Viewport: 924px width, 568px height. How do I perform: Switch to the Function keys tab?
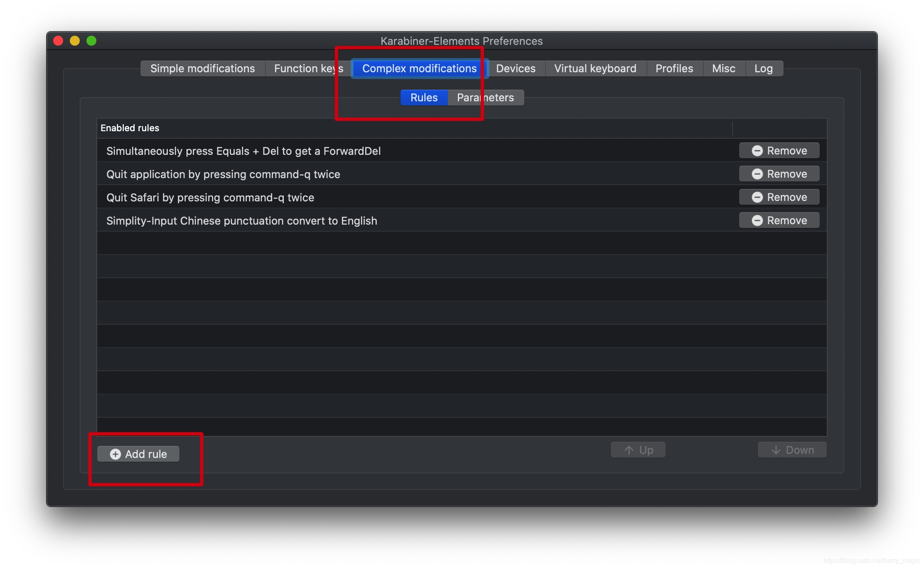tap(308, 69)
